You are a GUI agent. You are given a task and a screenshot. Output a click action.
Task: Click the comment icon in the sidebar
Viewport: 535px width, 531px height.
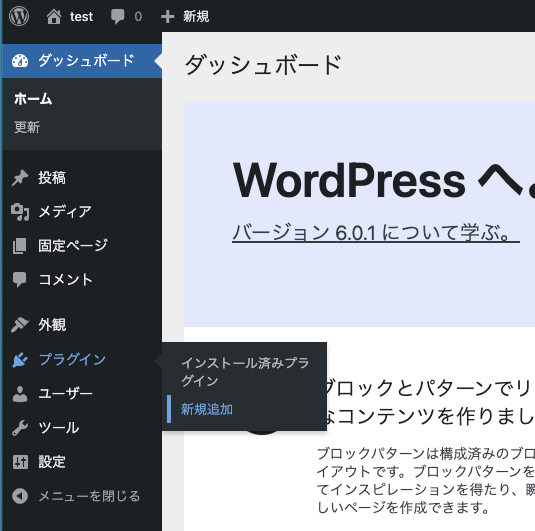pyautogui.click(x=19, y=280)
